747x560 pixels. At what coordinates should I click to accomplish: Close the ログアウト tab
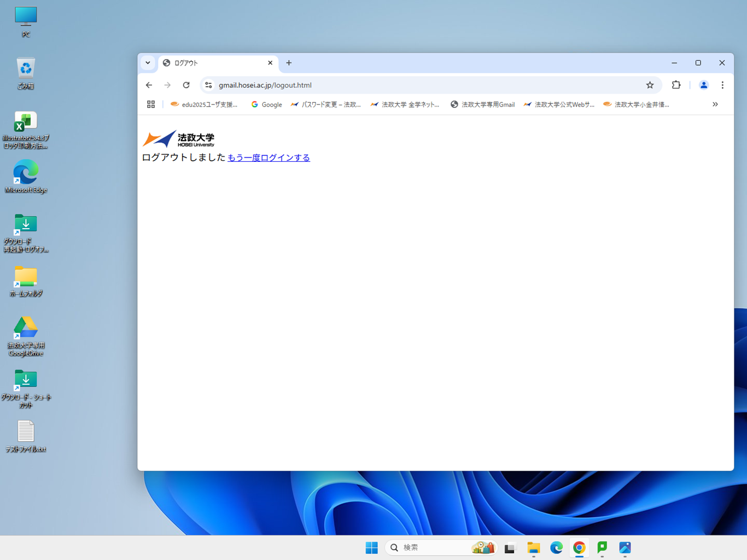click(270, 63)
